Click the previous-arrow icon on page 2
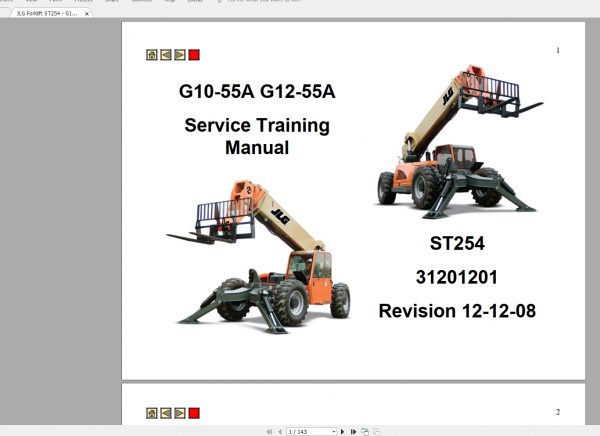The height and width of the screenshot is (436, 600). (166, 413)
